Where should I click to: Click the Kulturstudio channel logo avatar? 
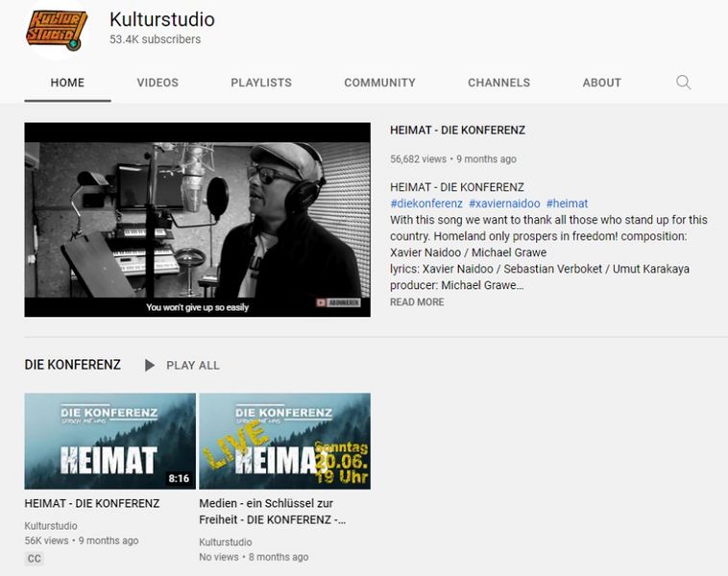57,31
